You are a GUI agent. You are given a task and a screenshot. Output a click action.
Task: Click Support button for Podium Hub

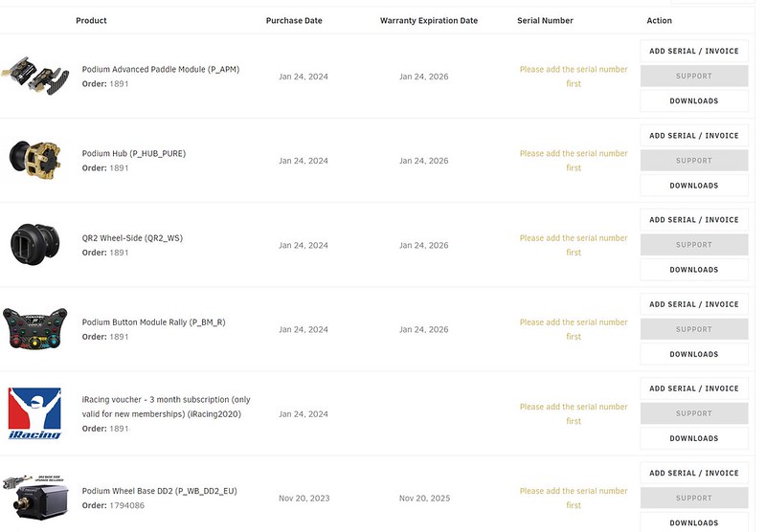tap(694, 161)
